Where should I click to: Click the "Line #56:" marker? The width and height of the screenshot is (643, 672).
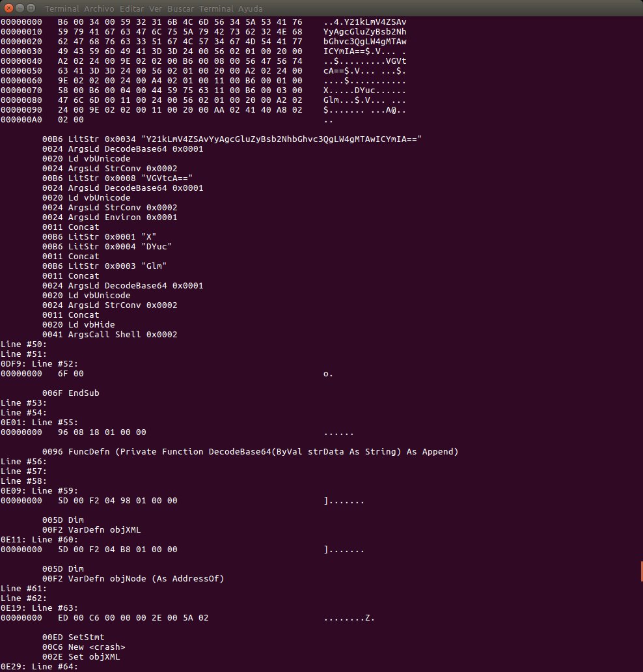point(23,461)
